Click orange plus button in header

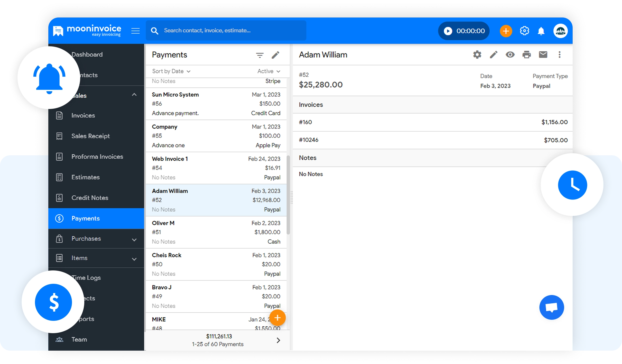pos(506,31)
